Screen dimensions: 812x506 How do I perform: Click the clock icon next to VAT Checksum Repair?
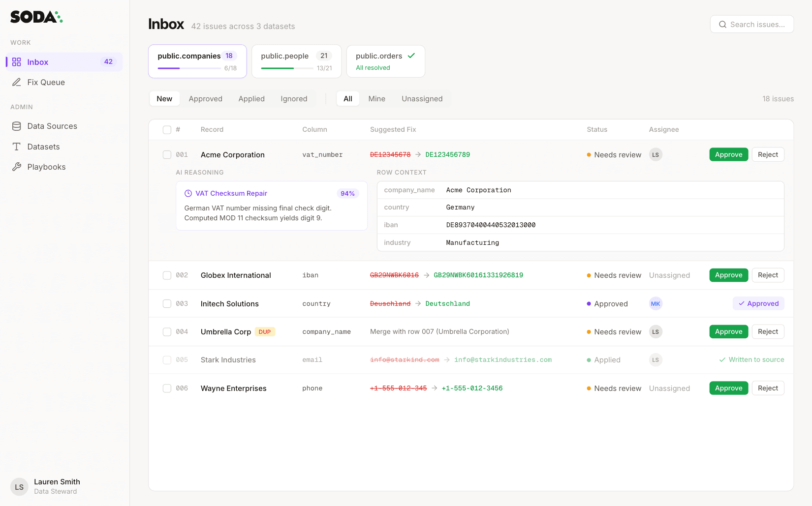tap(187, 193)
